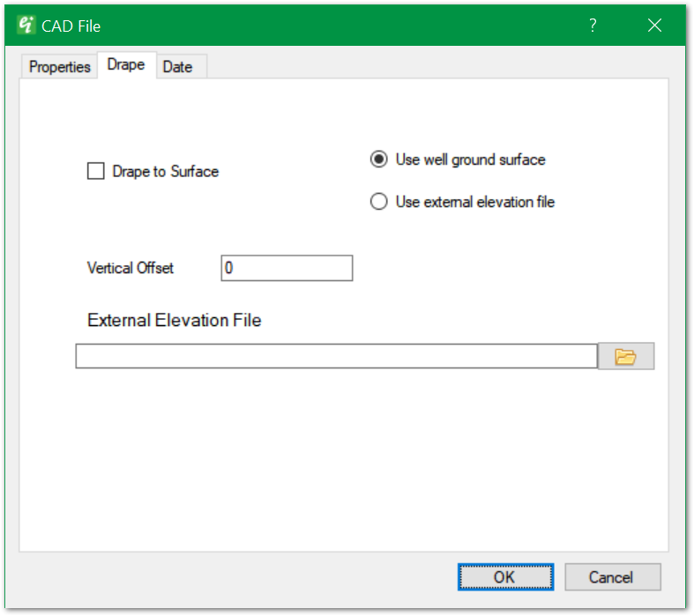Enable the Drape to Surface checkbox
This screenshot has width=694, height=616.
pyautogui.click(x=96, y=171)
